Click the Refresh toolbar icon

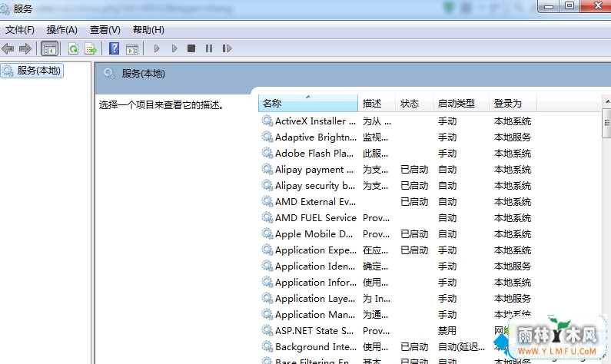(73, 48)
